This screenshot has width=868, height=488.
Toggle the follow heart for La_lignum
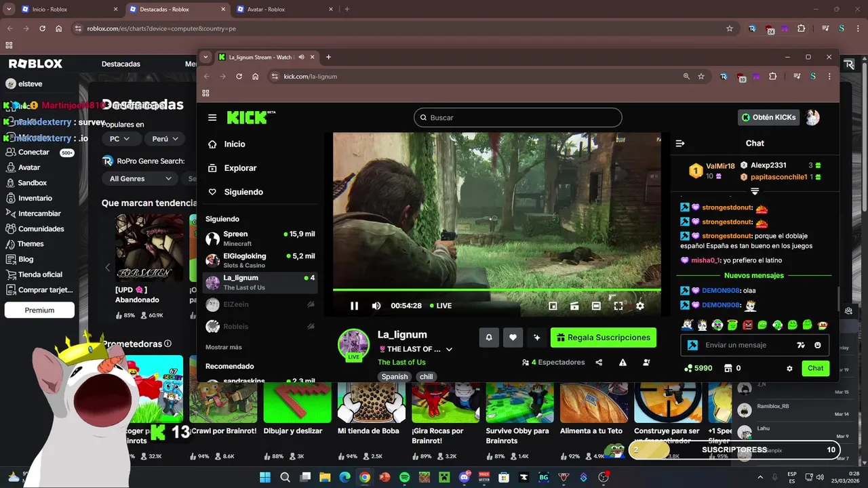[x=513, y=338]
